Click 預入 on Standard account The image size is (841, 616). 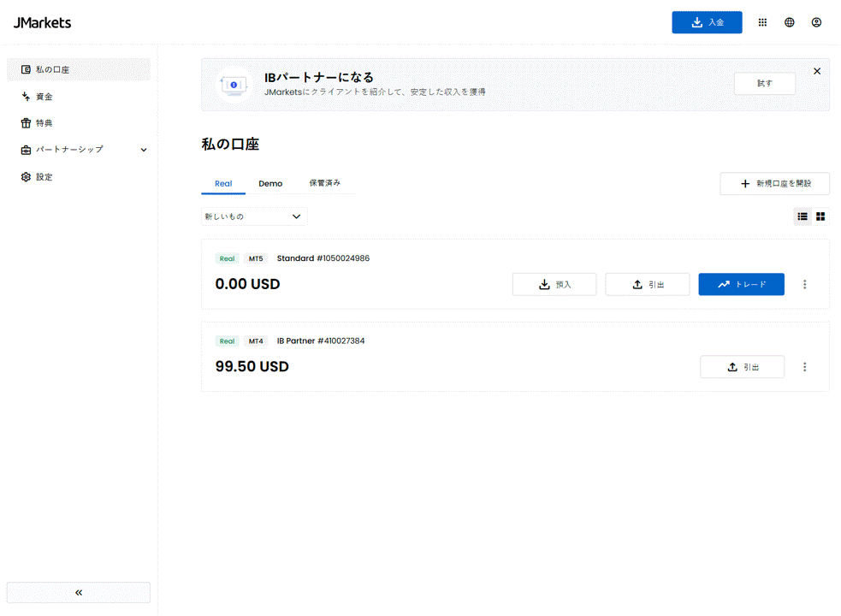pos(554,284)
